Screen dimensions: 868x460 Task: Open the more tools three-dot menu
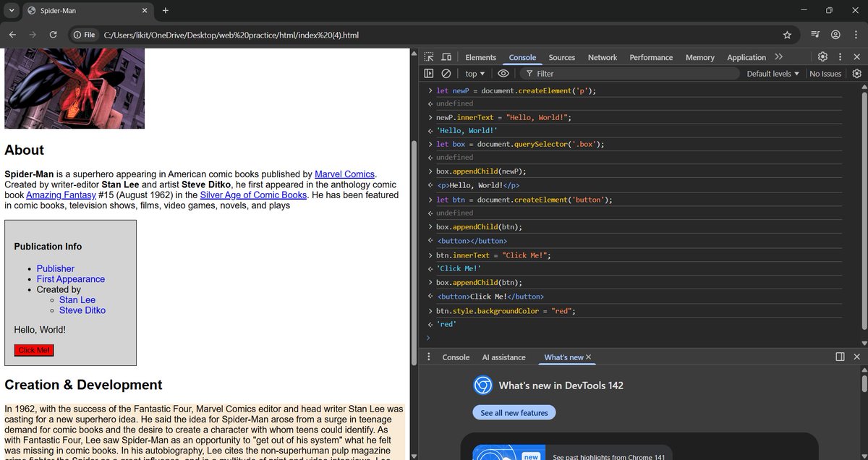(840, 56)
